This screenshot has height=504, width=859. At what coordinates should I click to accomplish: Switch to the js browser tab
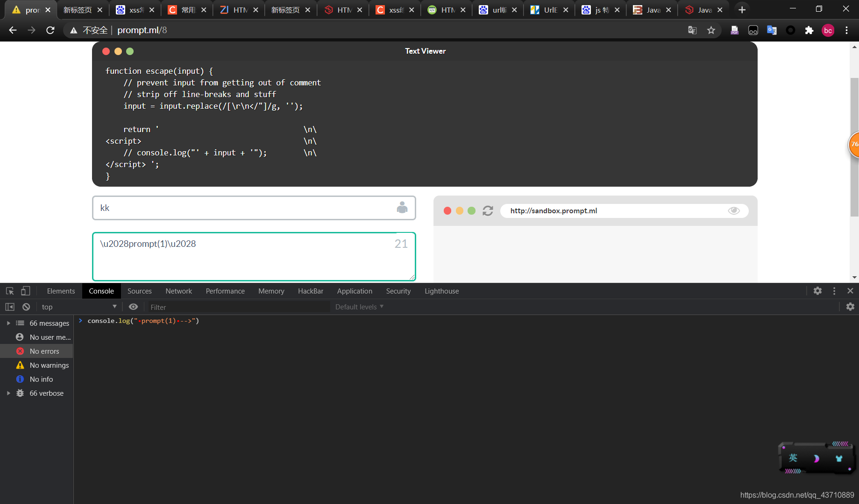pos(601,10)
